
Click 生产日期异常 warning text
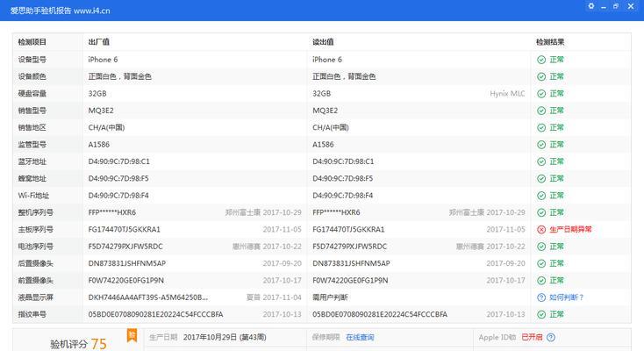(570, 229)
